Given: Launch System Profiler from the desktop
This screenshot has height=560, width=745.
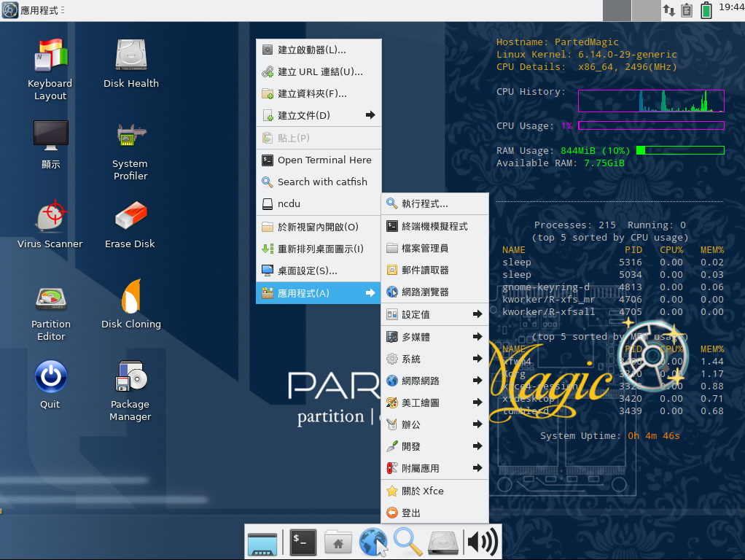Looking at the screenshot, I should [x=130, y=151].
